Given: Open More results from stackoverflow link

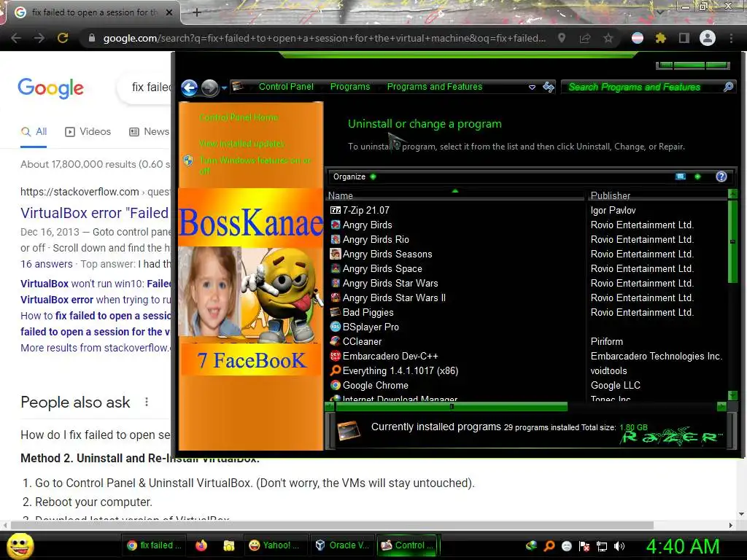Looking at the screenshot, I should pos(95,348).
